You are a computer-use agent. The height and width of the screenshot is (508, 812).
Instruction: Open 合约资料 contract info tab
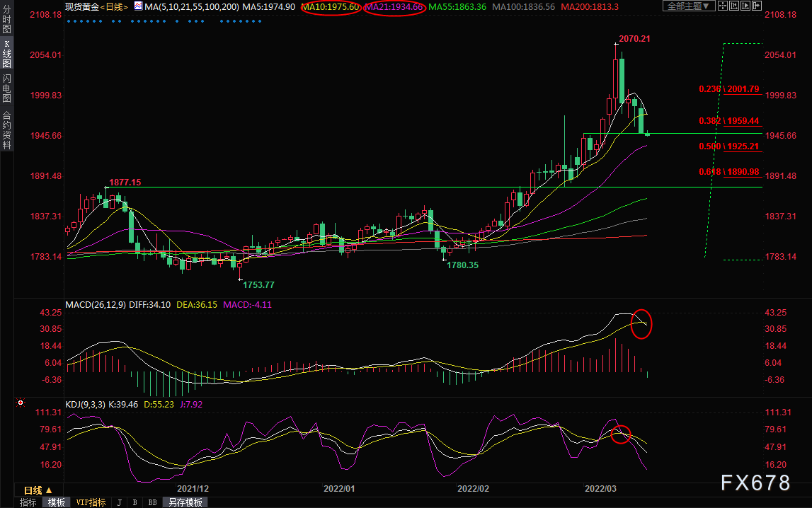coord(7,130)
